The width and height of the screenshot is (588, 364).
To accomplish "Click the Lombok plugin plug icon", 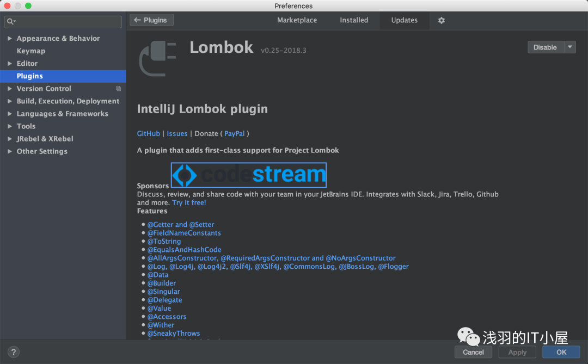I will [x=157, y=58].
